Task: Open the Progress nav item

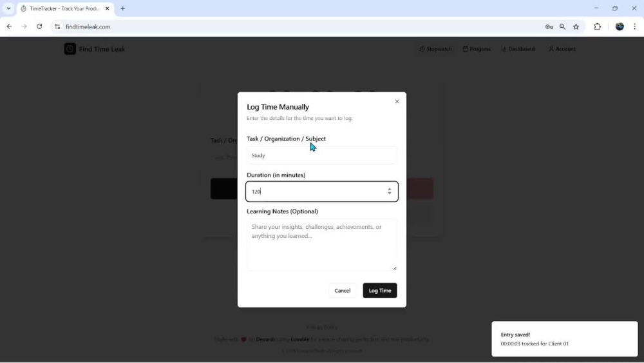Action: tap(477, 49)
